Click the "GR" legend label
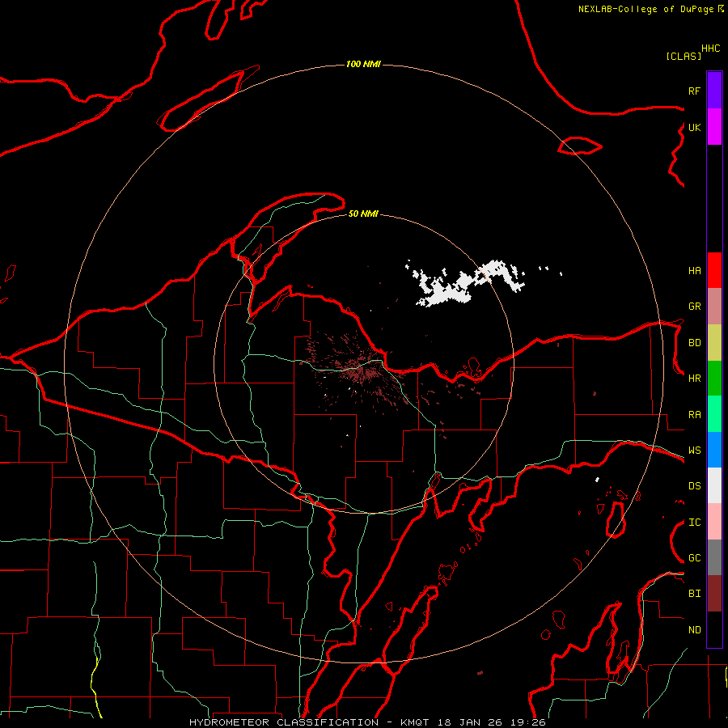Image resolution: width=728 pixels, height=728 pixels. (x=694, y=307)
